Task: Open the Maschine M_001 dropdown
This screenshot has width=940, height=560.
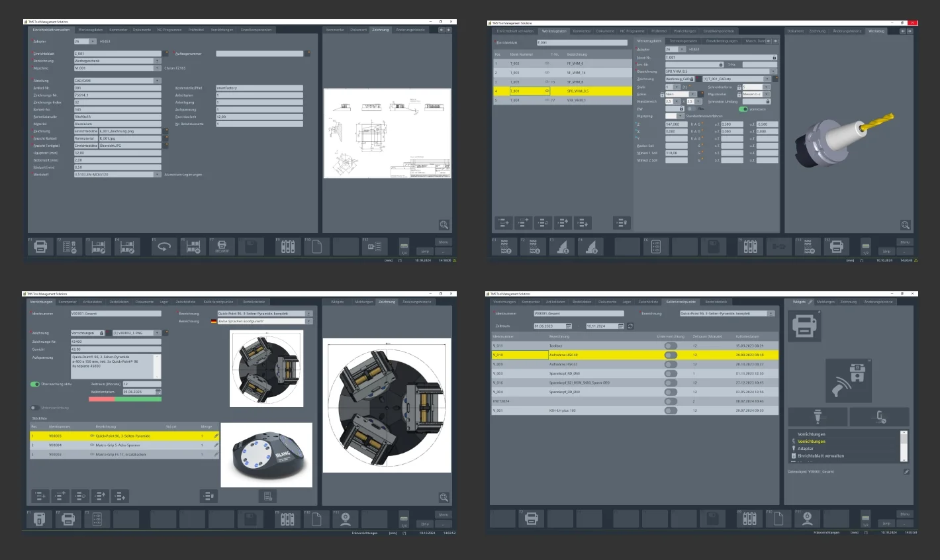Action: point(157,68)
